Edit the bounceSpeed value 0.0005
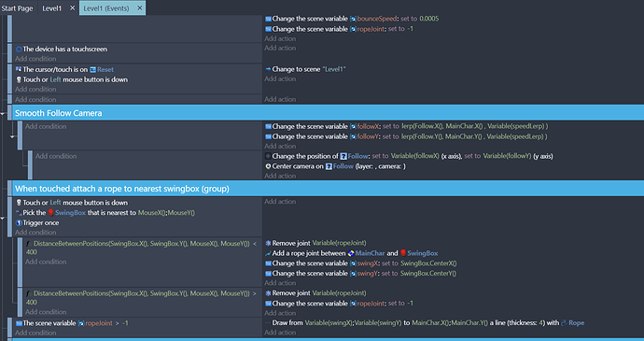 point(429,19)
